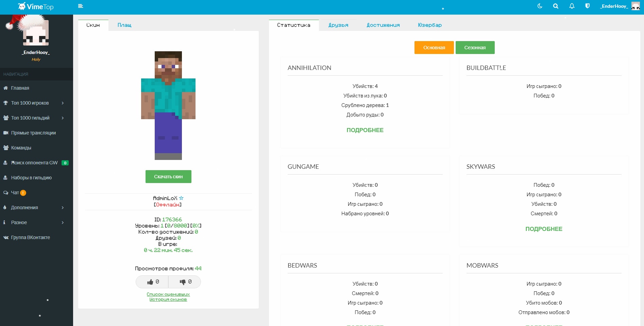This screenshot has height=326, width=644.
Task: Open the Юзербар tab
Action: pos(430,25)
